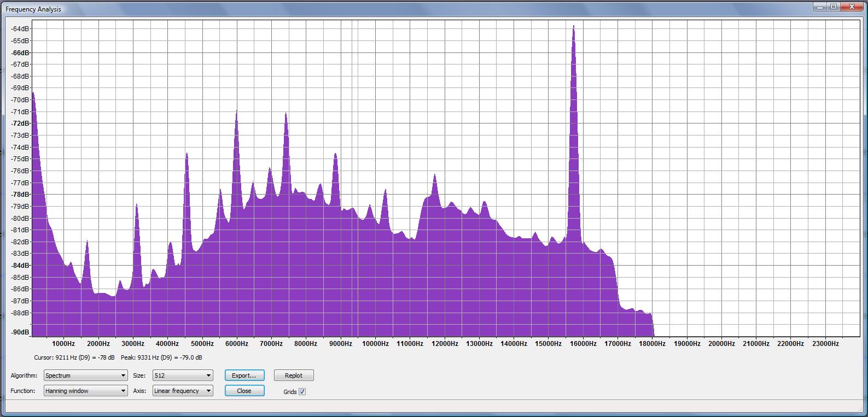Viewport: 868px width, 417px height.
Task: Maximize the Frequency Analysis window
Action: 834,7
